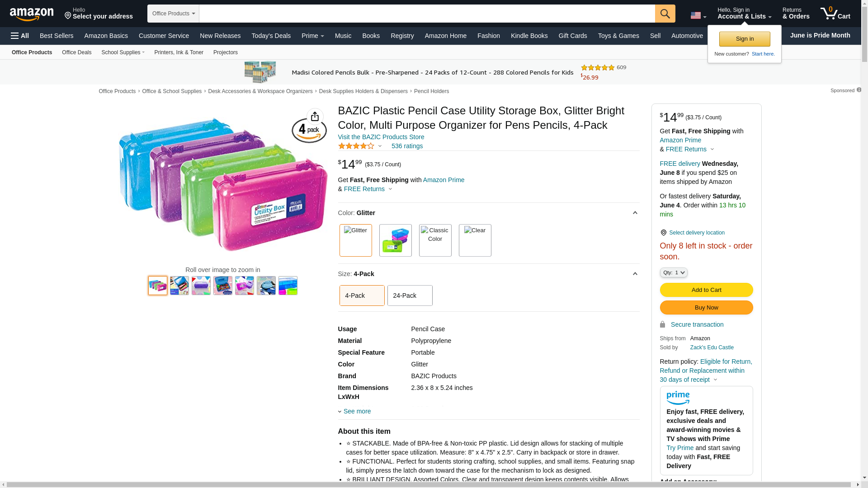Select the last product thumbnail image
The image size is (868, 488).
pos(288,286)
